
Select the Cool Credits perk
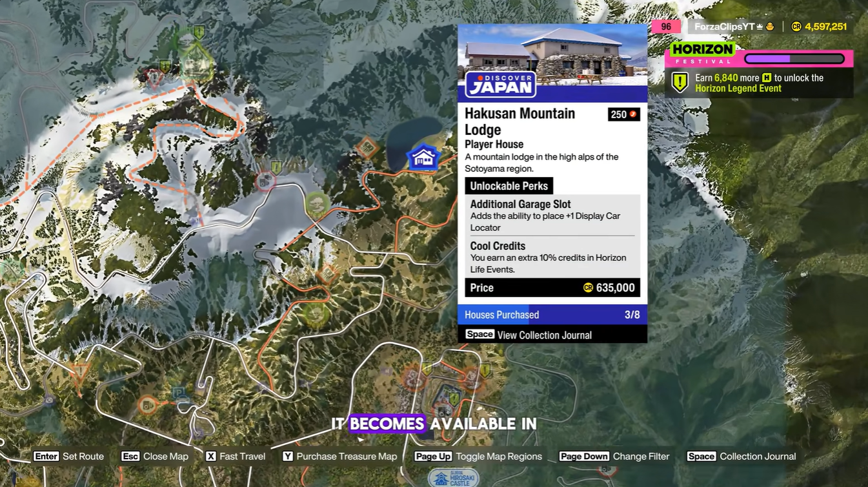[552, 257]
